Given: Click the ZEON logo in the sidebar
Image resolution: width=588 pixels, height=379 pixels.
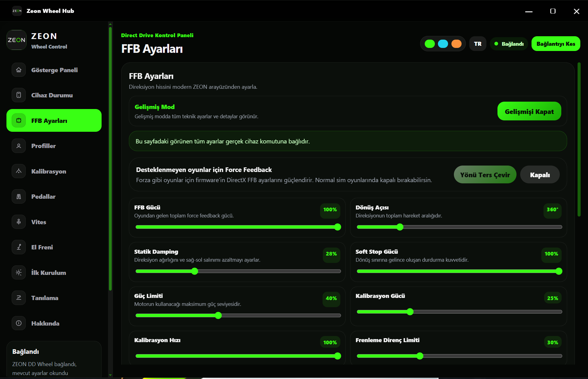Looking at the screenshot, I should pyautogui.click(x=17, y=40).
